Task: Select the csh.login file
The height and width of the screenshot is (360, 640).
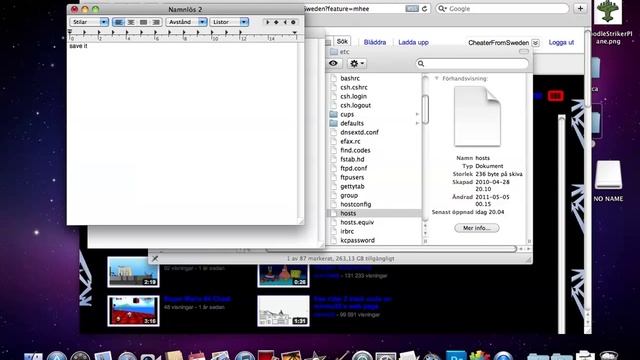Action: pos(353,96)
